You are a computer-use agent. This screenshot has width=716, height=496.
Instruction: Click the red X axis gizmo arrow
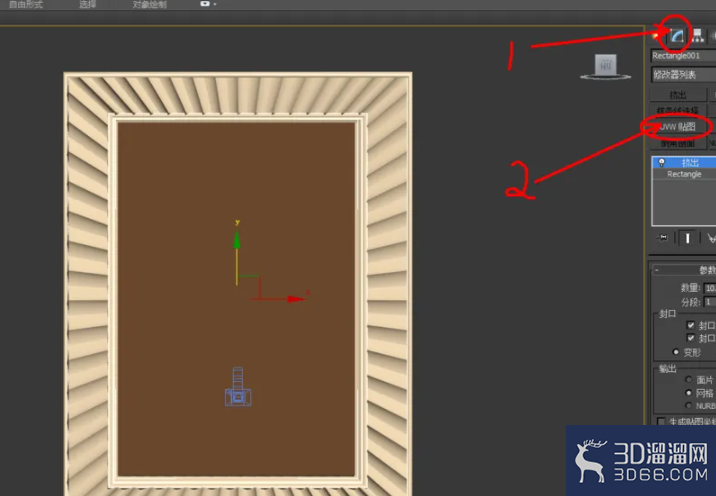pos(296,299)
